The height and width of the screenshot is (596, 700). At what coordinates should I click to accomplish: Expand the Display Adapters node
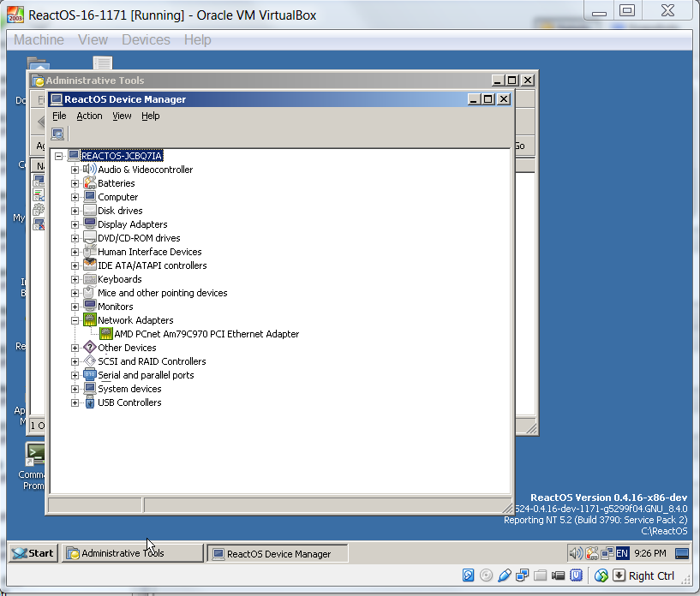(75, 224)
